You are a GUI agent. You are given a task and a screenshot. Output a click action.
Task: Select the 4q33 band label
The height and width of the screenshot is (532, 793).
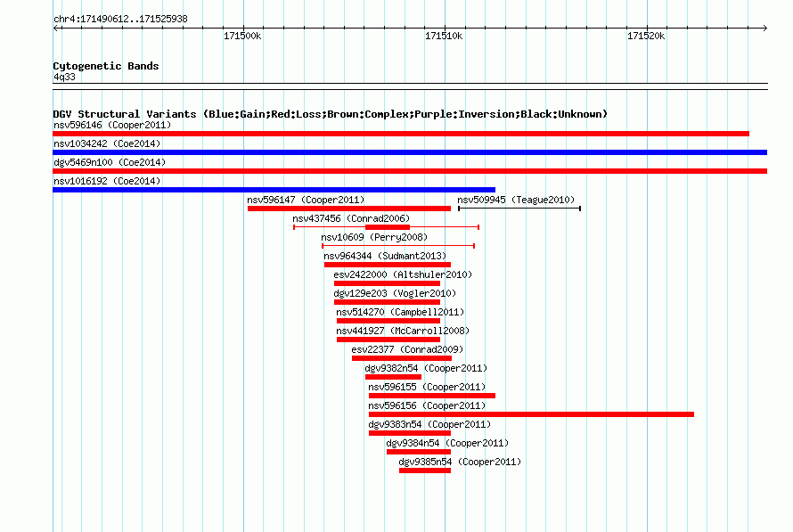(64, 77)
